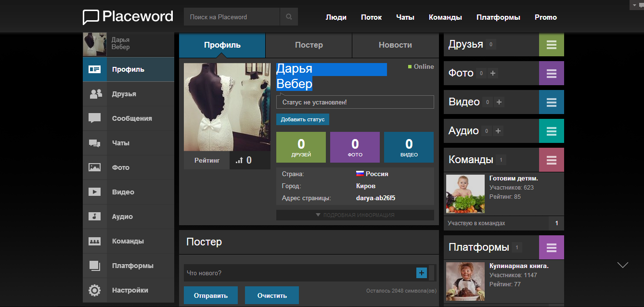
Task: Expand ПОДРОБНАЯ ИНФОРМАЦИЯ section
Action: coord(355,215)
